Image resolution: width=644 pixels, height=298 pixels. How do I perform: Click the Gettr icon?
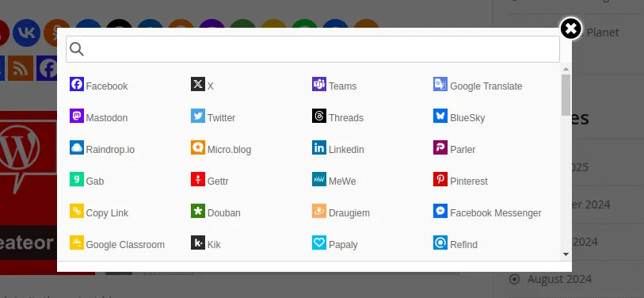pyautogui.click(x=198, y=179)
